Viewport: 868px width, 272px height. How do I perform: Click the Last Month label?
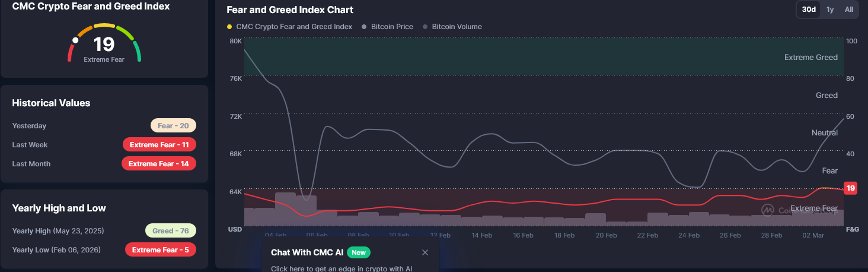click(31, 164)
